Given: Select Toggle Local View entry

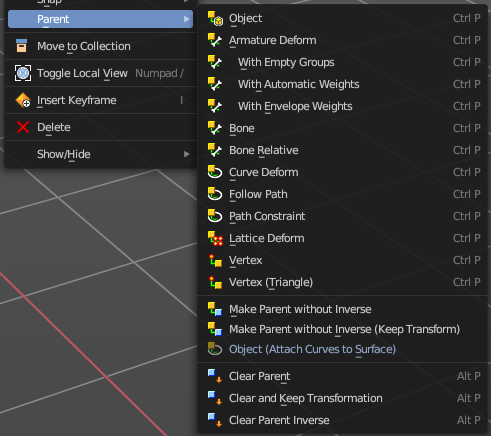Looking at the screenshot, I should 100,73.
